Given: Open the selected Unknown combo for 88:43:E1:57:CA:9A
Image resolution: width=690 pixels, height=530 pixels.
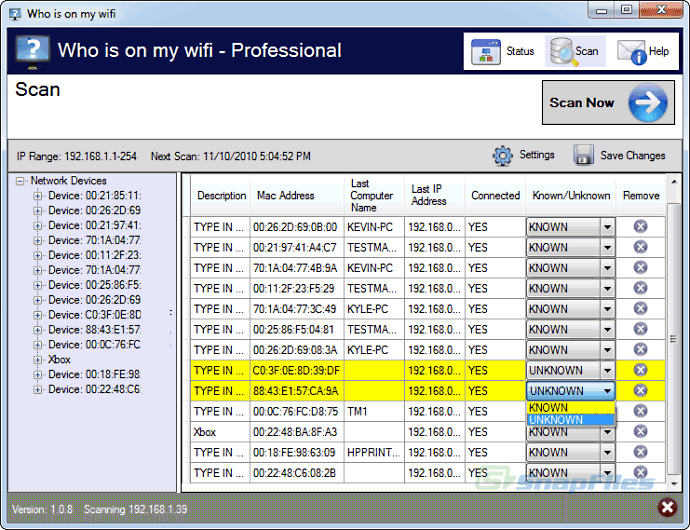Looking at the screenshot, I should pos(570,391).
